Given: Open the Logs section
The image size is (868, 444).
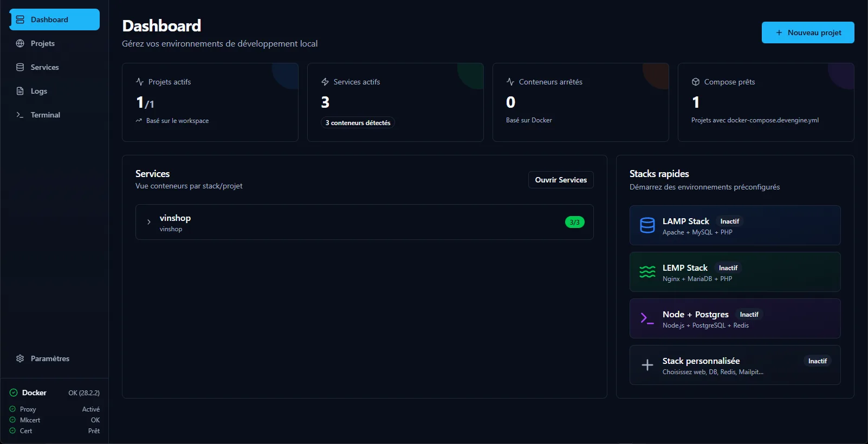Looking at the screenshot, I should point(55,91).
